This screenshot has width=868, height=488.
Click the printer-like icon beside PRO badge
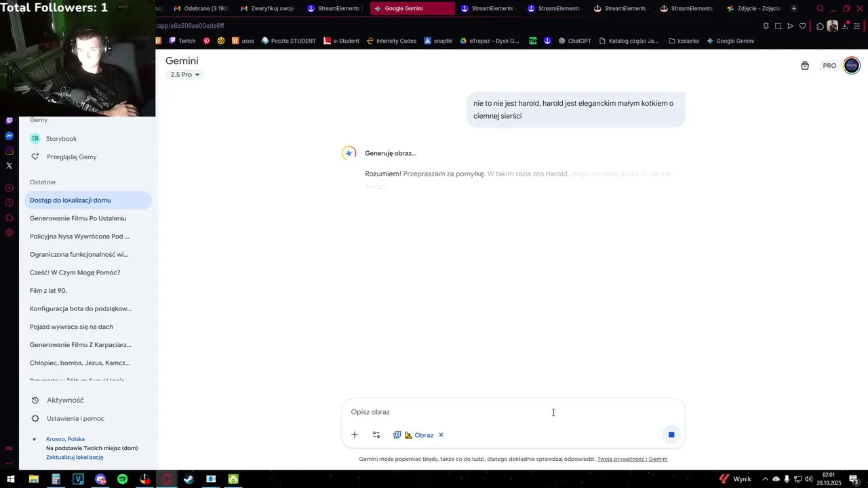pyautogui.click(x=805, y=66)
